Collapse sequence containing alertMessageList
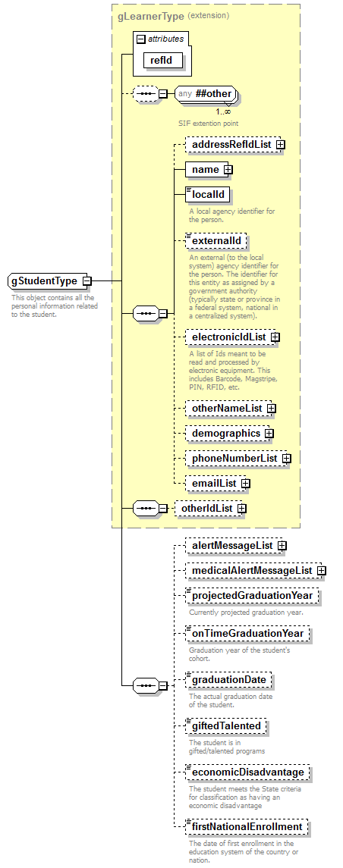Image resolution: width=343 pixels, height=868 pixels. 163,685
